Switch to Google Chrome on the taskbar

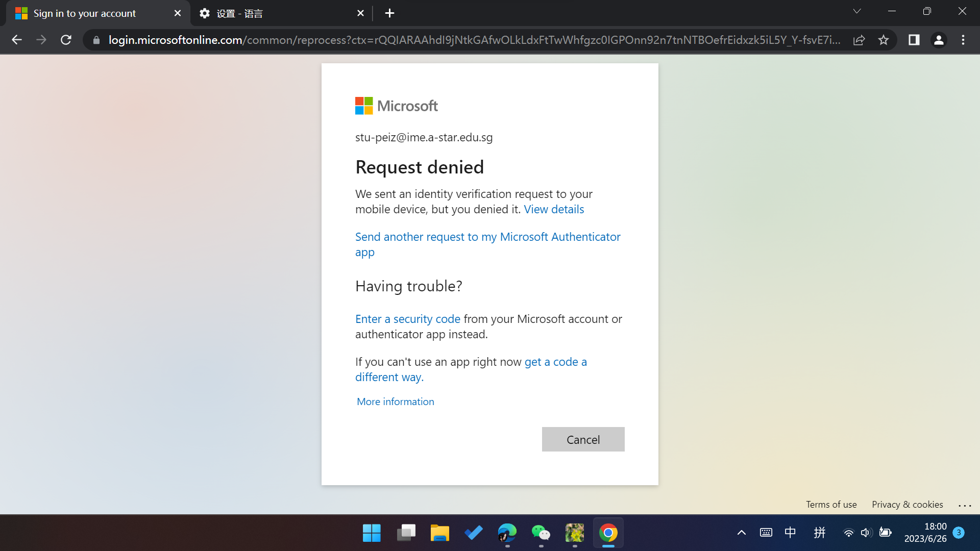coord(608,533)
